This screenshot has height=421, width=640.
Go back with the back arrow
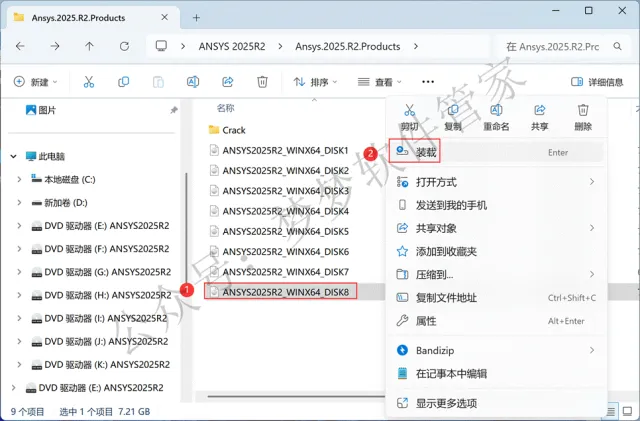[x=20, y=46]
